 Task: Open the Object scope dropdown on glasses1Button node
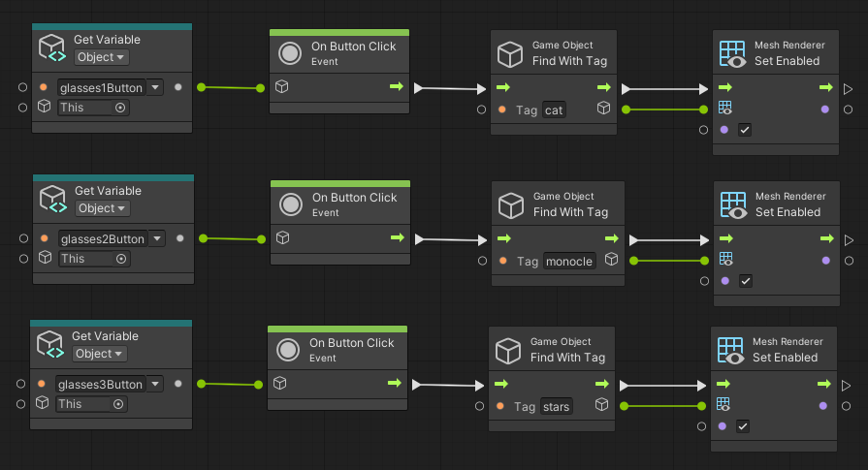pyautogui.click(x=102, y=57)
